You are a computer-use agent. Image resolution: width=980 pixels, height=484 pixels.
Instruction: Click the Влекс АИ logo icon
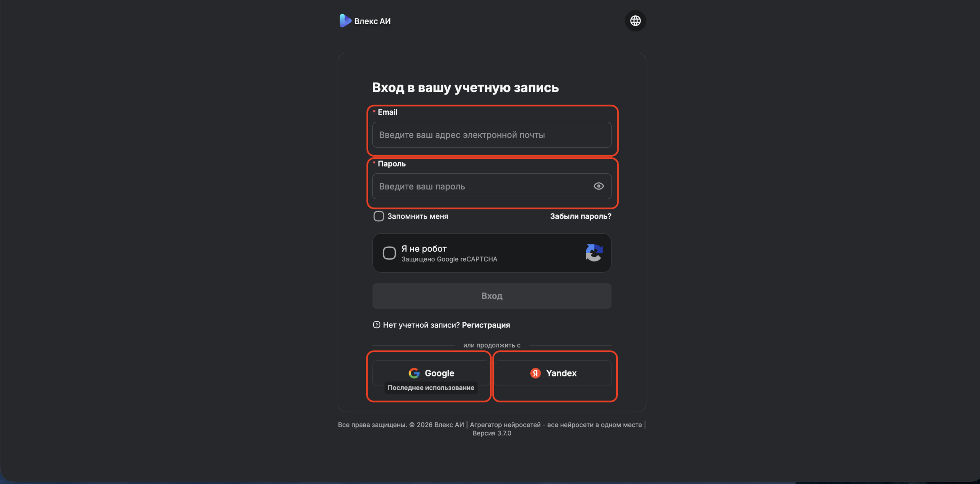[x=345, y=21]
